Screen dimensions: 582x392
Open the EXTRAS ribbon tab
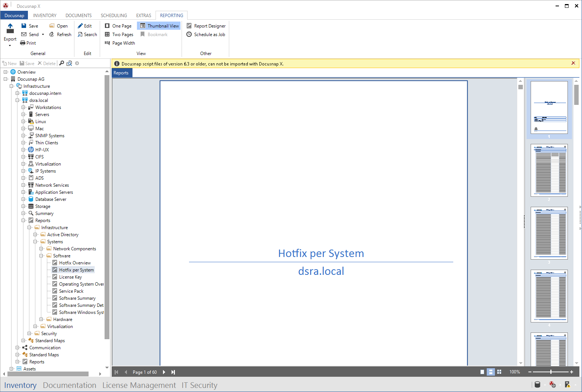click(x=144, y=15)
